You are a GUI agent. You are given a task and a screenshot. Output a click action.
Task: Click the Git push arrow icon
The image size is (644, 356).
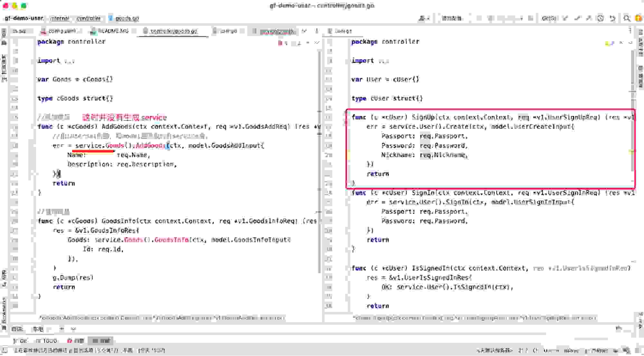pos(589,18)
